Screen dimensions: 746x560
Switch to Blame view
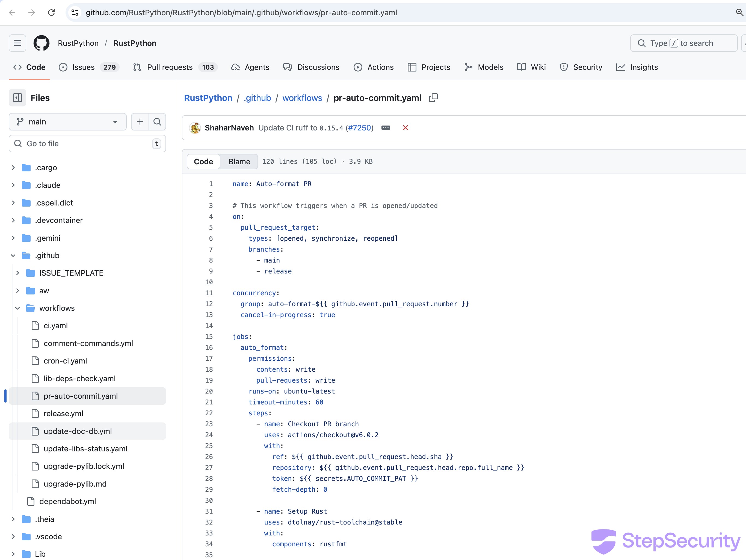coord(239,162)
